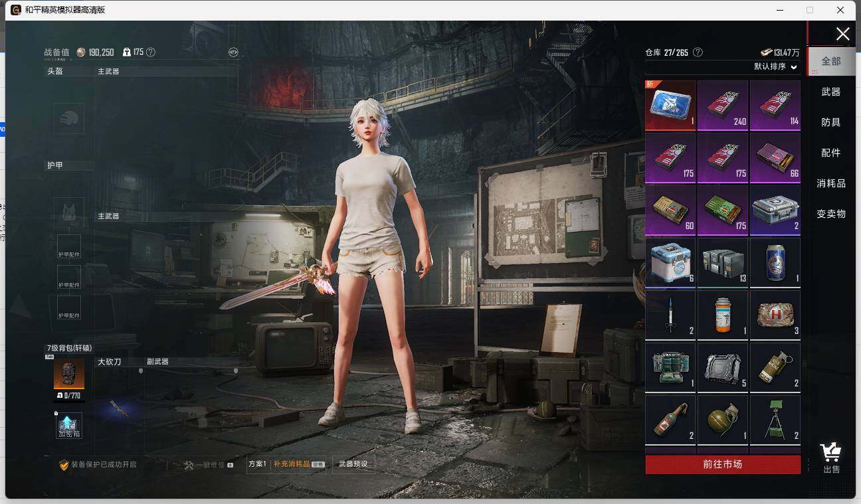Image resolution: width=861 pixels, height=504 pixels.
Task: Select the purple ammo box with quantity 66
Action: coord(775,157)
